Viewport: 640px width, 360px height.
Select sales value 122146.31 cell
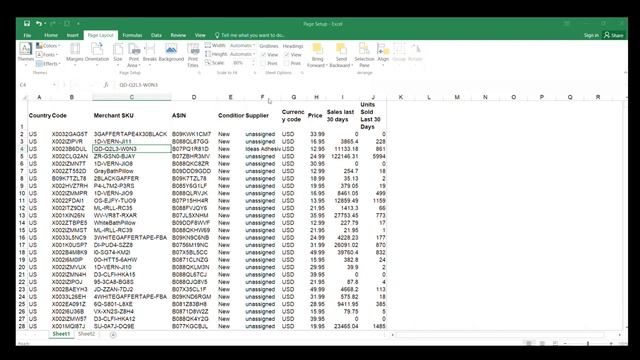point(342,156)
